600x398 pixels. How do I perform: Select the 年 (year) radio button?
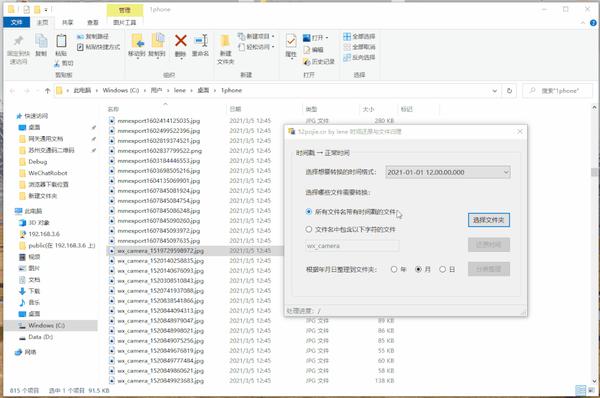click(x=394, y=269)
